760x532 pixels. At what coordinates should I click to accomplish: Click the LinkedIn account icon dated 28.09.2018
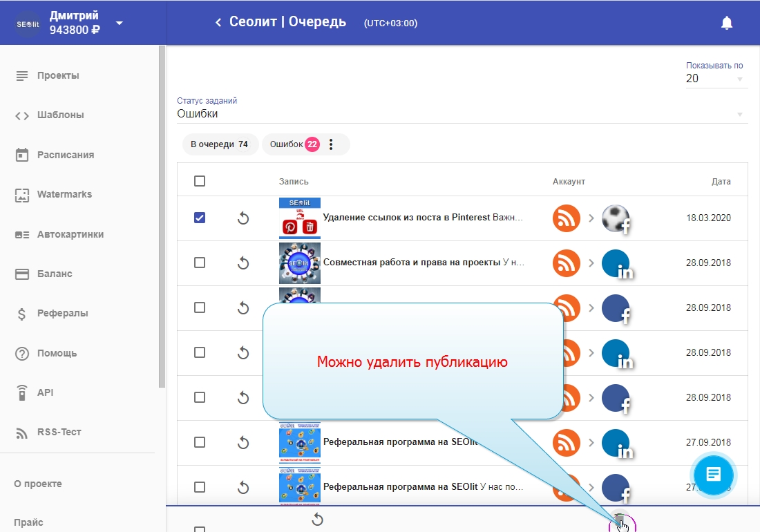point(616,263)
